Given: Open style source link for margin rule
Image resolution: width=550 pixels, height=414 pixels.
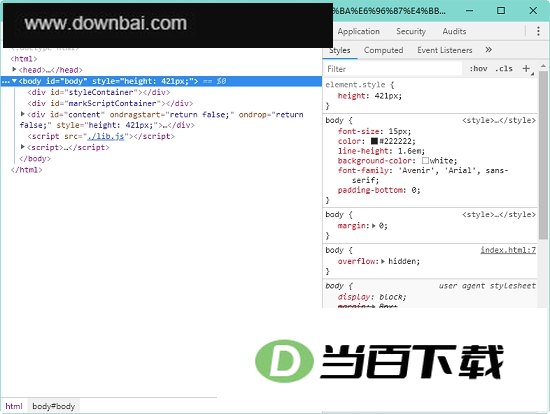Looking at the screenshot, I should [499, 214].
